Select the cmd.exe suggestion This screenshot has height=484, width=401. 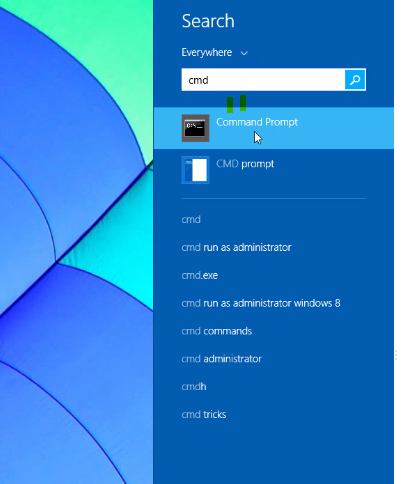tap(200, 275)
